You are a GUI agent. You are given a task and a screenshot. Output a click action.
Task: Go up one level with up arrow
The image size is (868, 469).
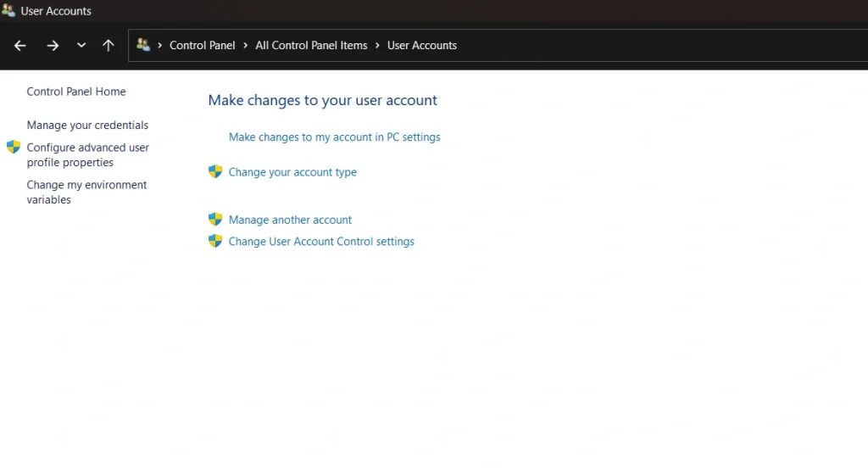click(108, 46)
